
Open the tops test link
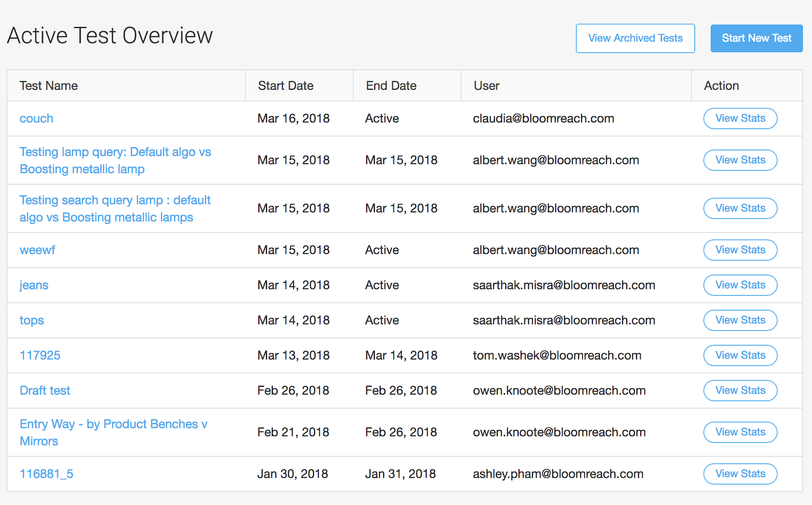[x=32, y=320]
